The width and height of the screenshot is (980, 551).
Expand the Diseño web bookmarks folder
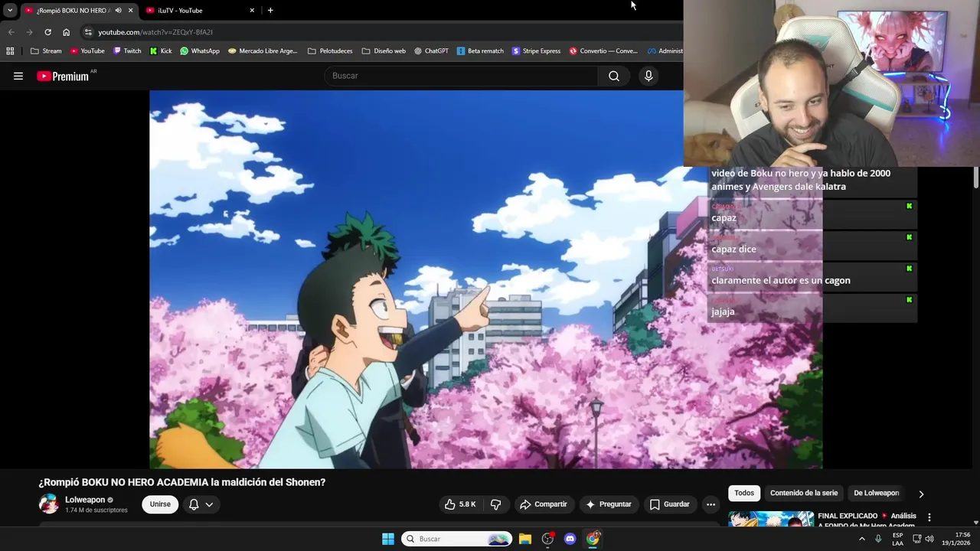tap(384, 51)
